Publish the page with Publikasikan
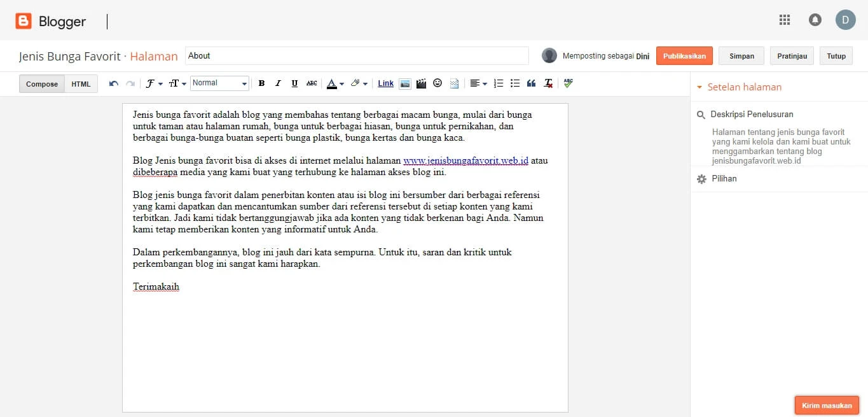 (684, 55)
